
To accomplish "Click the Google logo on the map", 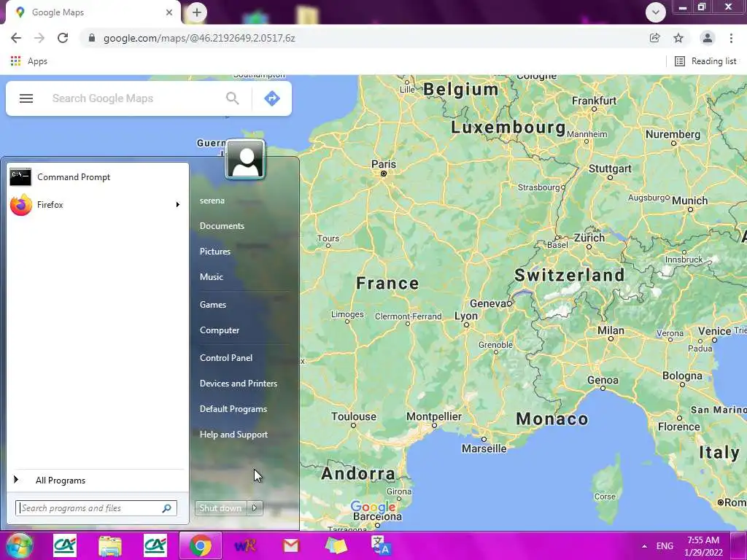I will [x=373, y=507].
